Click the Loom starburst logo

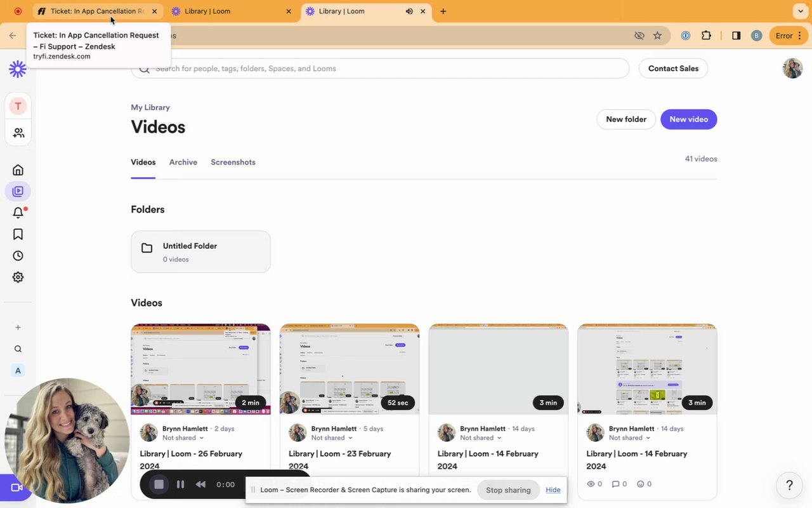18,69
